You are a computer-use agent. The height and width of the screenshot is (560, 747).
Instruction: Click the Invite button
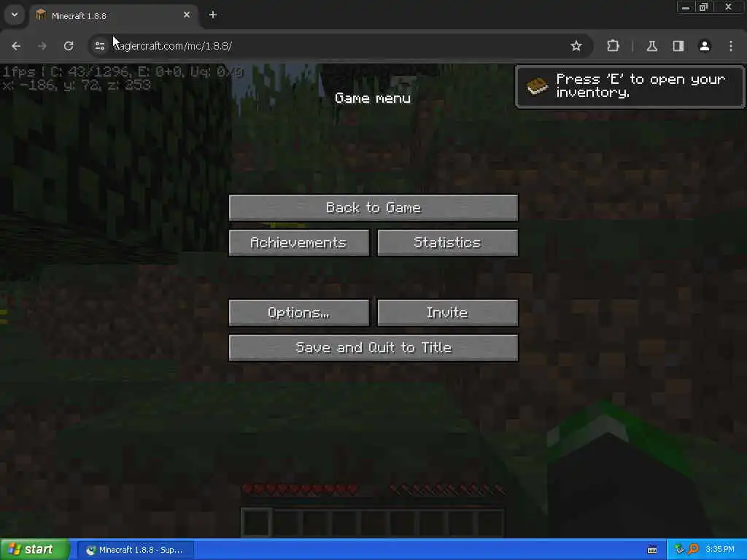pos(447,313)
